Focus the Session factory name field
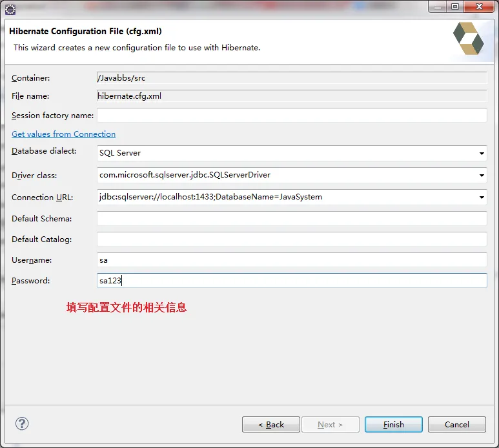This screenshot has width=499, height=448. pyautogui.click(x=292, y=115)
